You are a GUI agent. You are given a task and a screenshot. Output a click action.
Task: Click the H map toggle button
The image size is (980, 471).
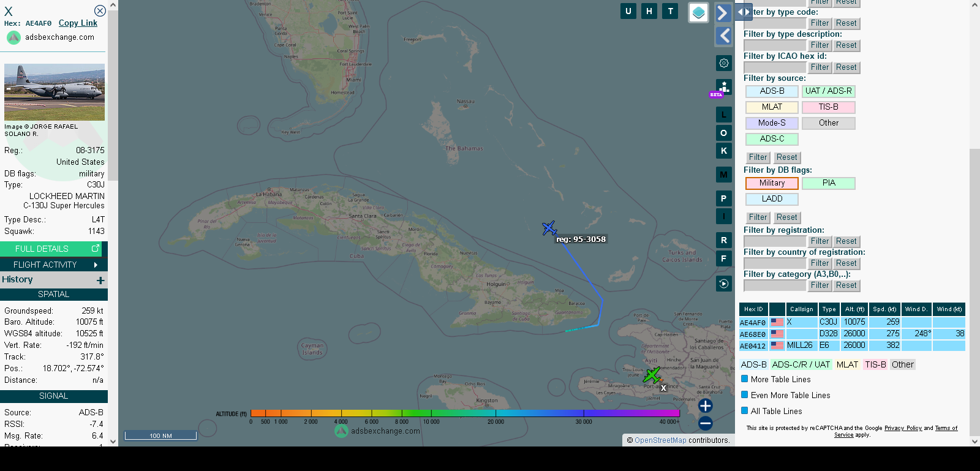click(649, 11)
